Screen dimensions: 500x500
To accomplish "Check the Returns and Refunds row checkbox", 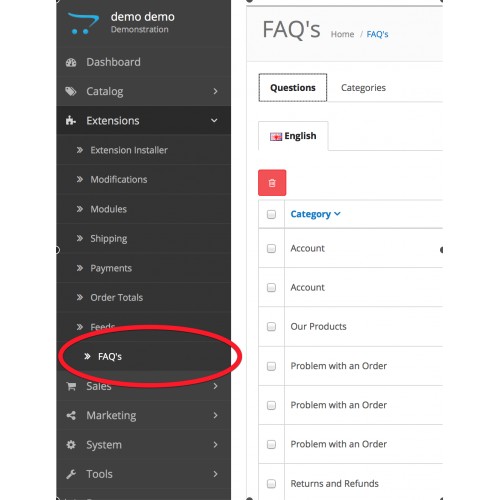I will tap(271, 483).
